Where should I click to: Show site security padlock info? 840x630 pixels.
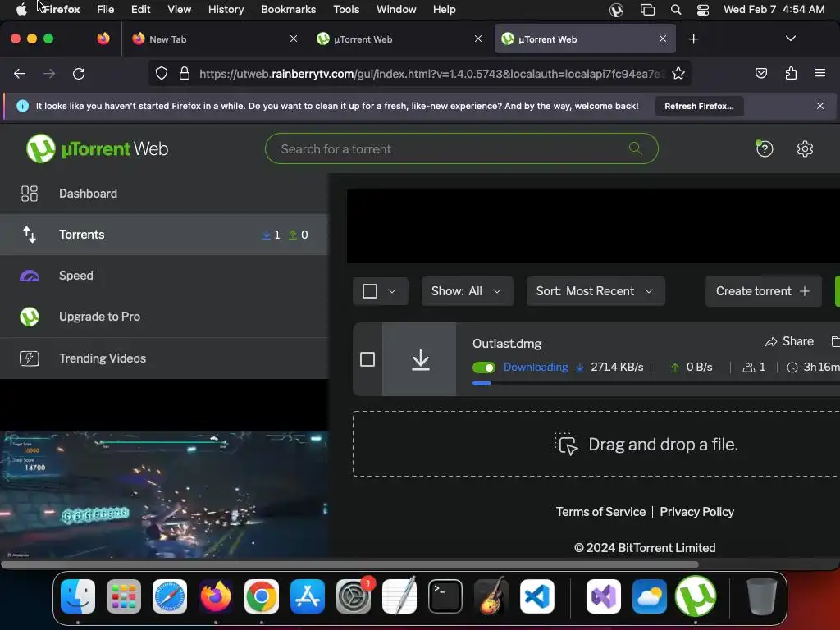[x=185, y=73]
